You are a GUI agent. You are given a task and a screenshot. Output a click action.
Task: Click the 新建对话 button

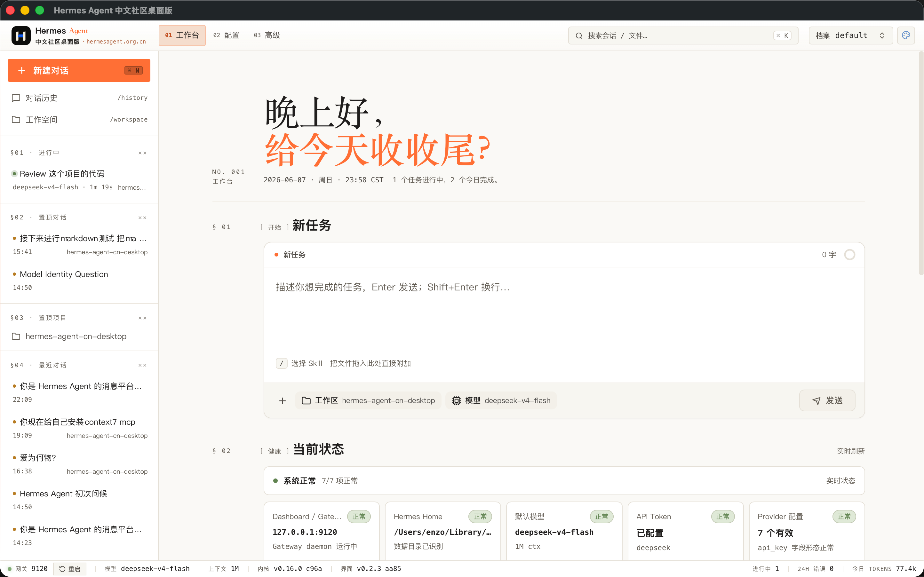coord(79,71)
